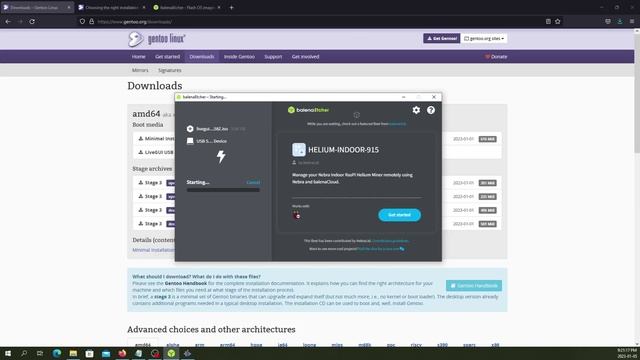The width and height of the screenshot is (640, 360).
Task: Open the Windows Start menu
Action: (8, 353)
